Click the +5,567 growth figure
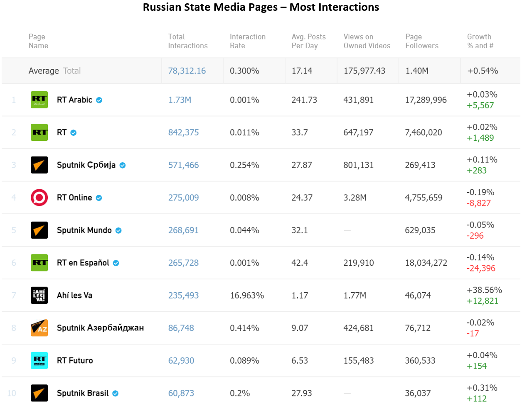Viewport: 532px width, 406px height. pos(480,105)
